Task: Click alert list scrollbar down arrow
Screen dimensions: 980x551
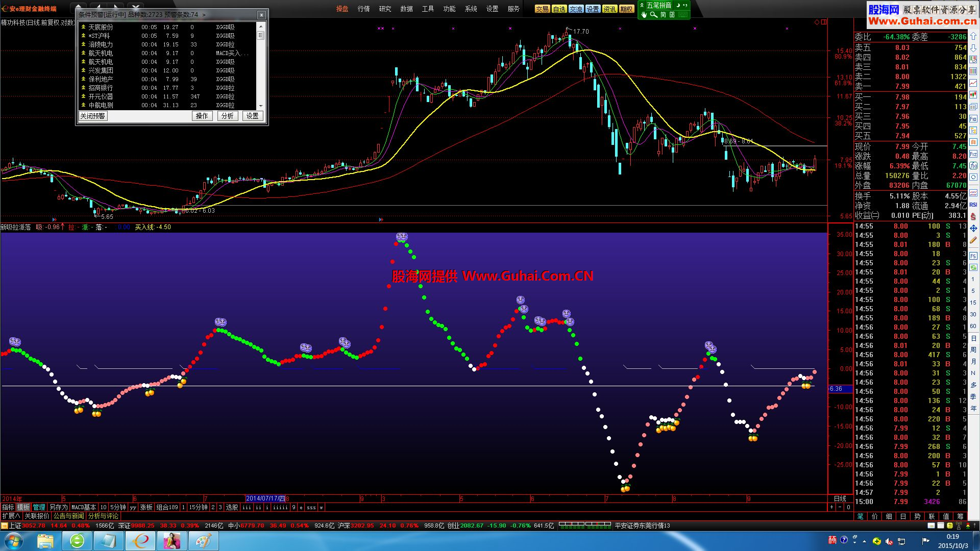Action: [x=261, y=106]
